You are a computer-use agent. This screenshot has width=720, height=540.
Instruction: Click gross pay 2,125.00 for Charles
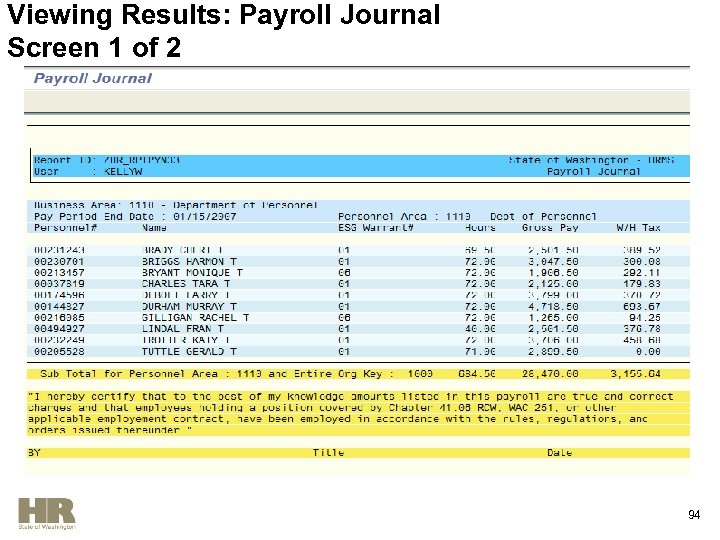(553, 284)
